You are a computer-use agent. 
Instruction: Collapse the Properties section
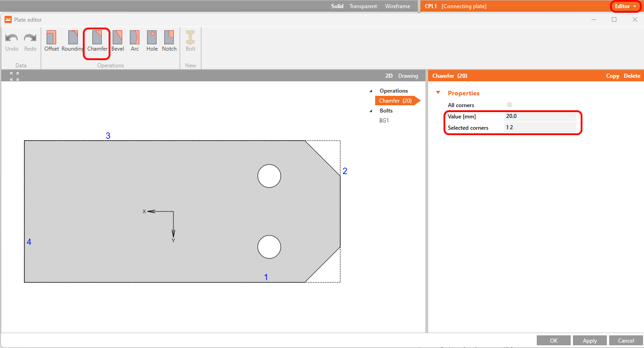coord(438,93)
